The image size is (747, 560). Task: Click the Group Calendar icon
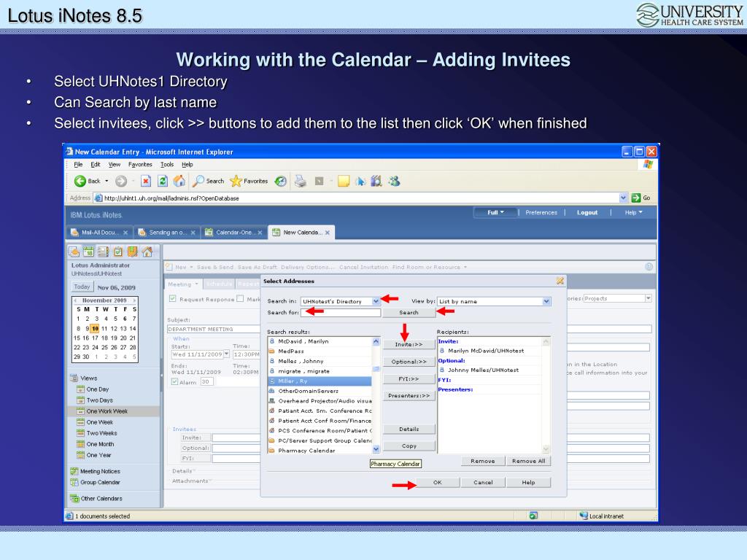pyautogui.click(x=74, y=482)
